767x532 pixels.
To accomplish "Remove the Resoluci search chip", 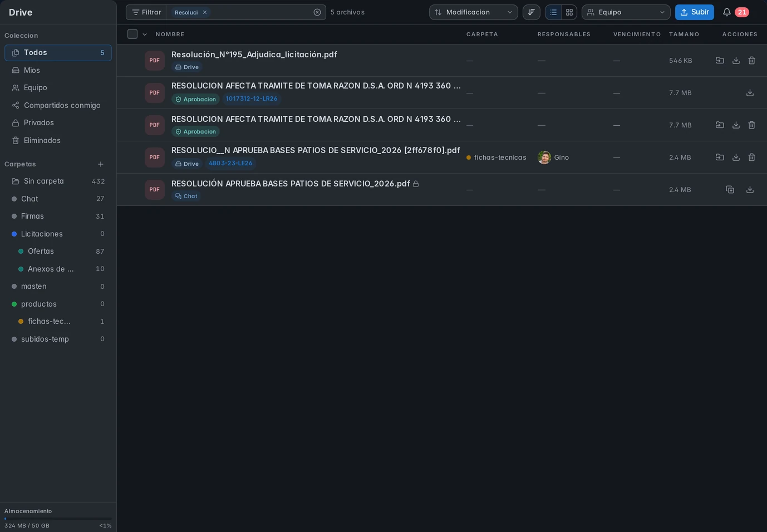I will (205, 12).
